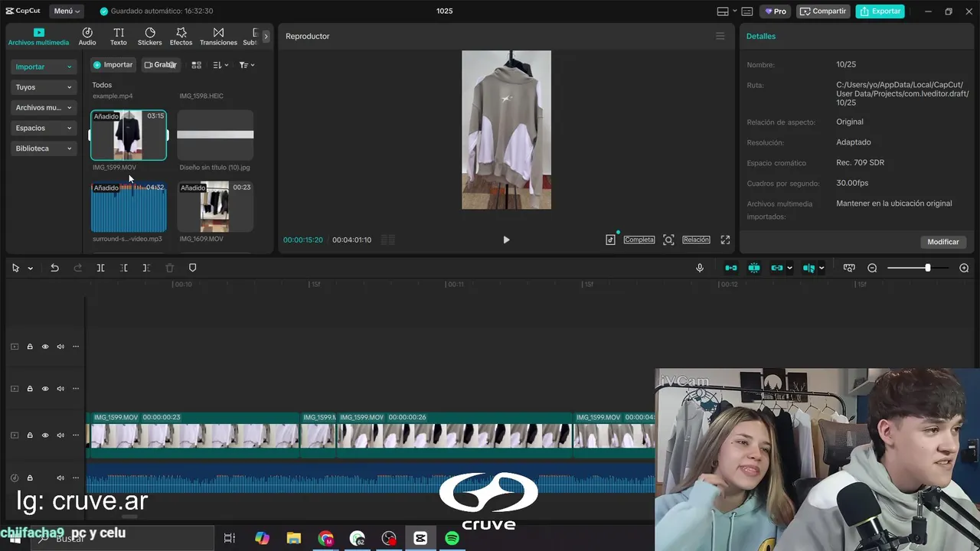This screenshot has height=551, width=980.
Task: Click the trash delete icon
Action: (x=170, y=268)
